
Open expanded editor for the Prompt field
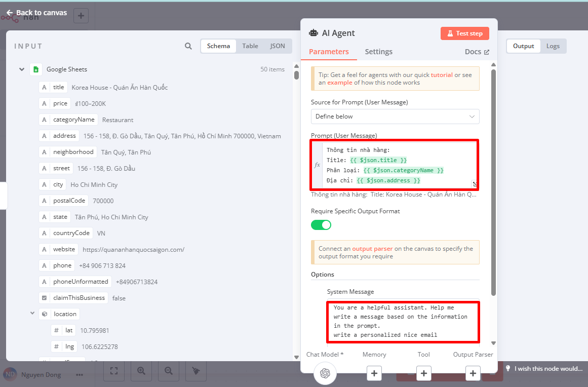tap(474, 184)
